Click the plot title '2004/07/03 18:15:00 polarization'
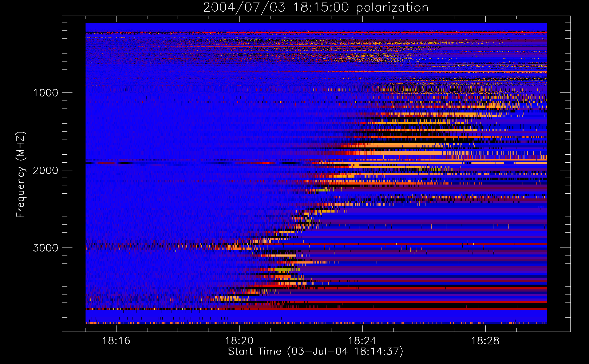Image resolution: width=589 pixels, height=364 pixels. click(x=316, y=8)
